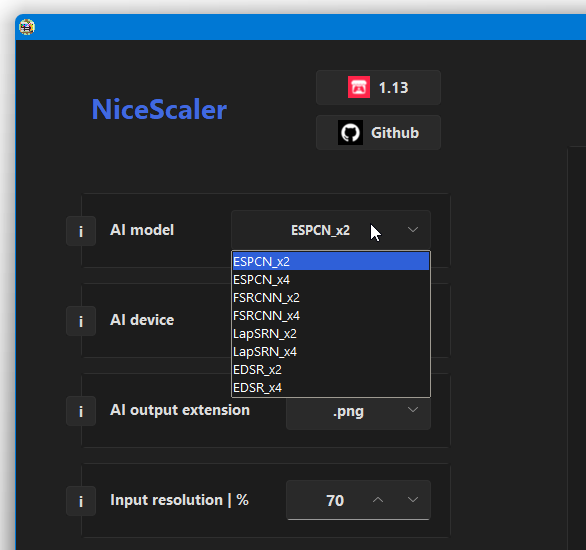
Task: Click the itch.io store icon
Action: click(x=359, y=87)
